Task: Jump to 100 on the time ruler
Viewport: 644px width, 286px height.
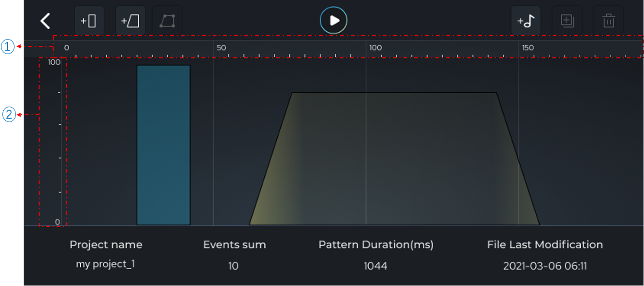Action: 375,48
